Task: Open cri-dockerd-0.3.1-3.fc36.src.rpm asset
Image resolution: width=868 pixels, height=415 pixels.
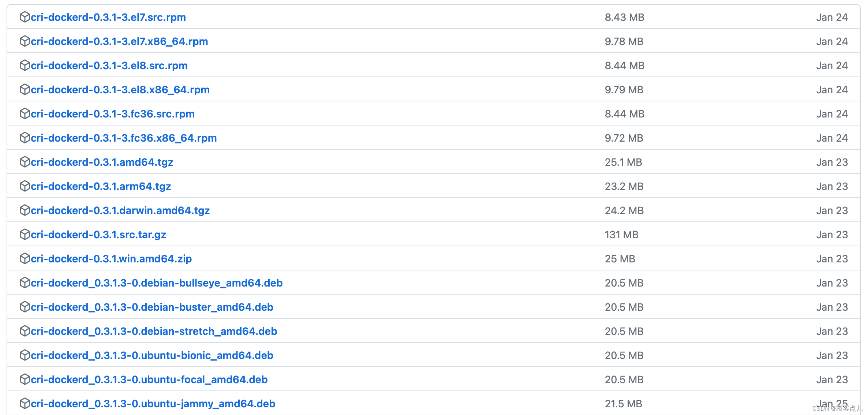Action: click(113, 114)
